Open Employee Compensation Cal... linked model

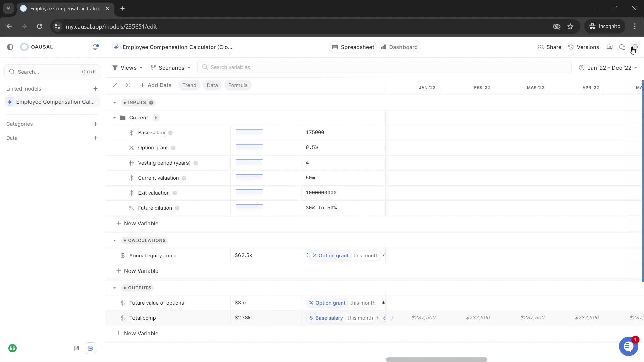pos(52,102)
